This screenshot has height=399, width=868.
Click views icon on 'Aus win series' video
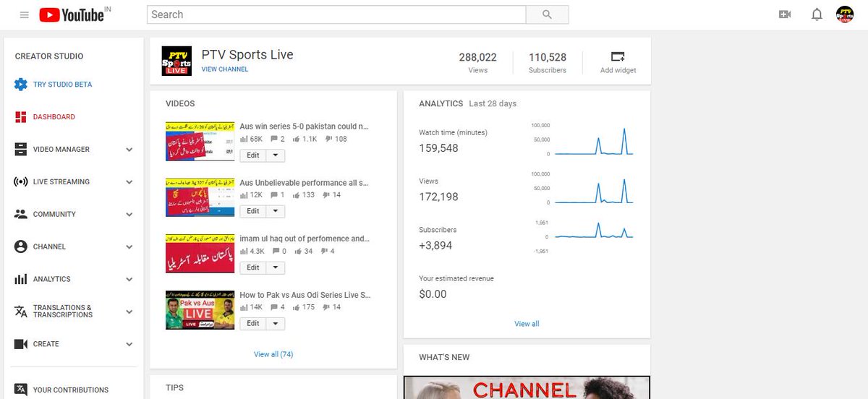(244, 139)
